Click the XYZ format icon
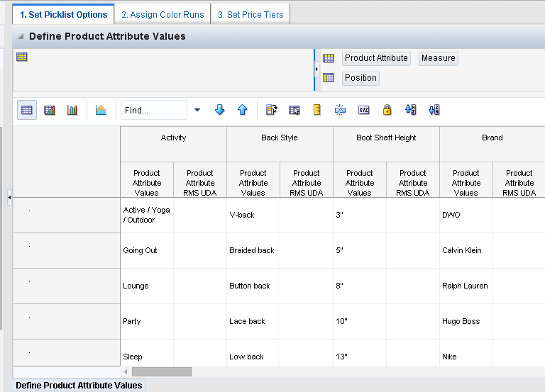Screen dimensions: 545x392 click(363, 110)
